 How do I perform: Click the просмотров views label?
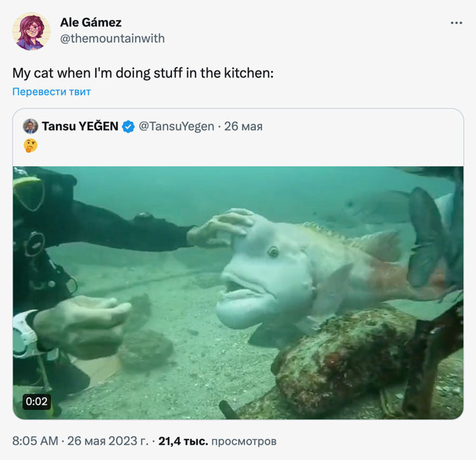coord(244,441)
